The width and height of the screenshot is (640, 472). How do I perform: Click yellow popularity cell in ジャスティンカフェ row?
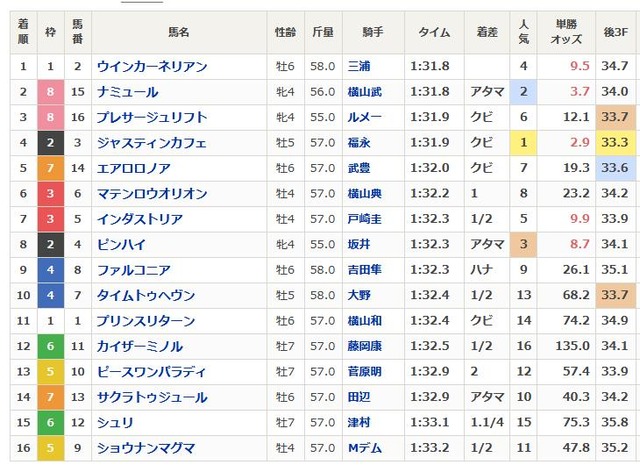(524, 143)
